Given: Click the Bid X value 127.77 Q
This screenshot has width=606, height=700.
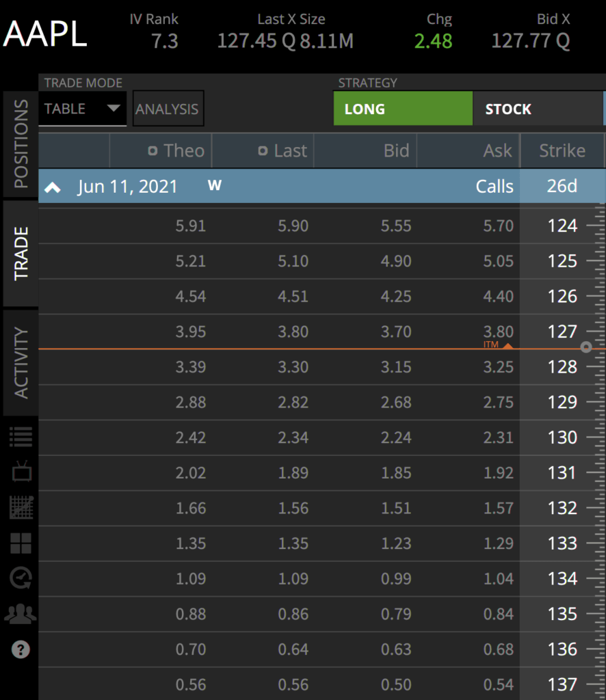Looking at the screenshot, I should coord(531,42).
